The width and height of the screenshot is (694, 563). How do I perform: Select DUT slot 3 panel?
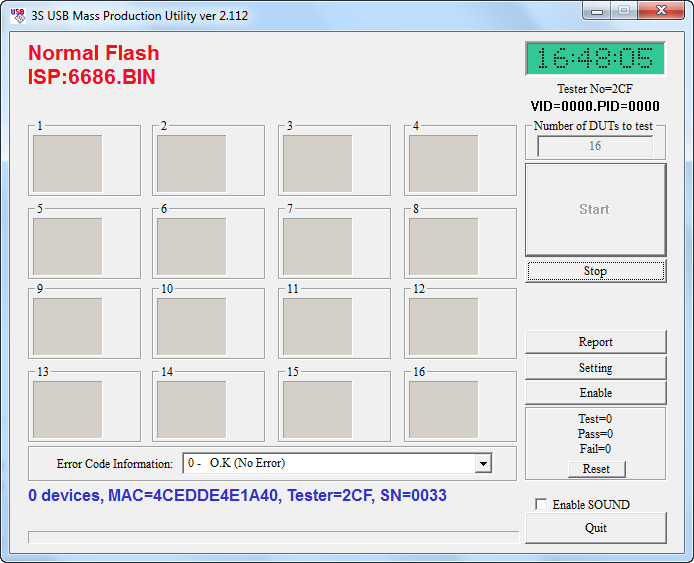pyautogui.click(x=334, y=161)
